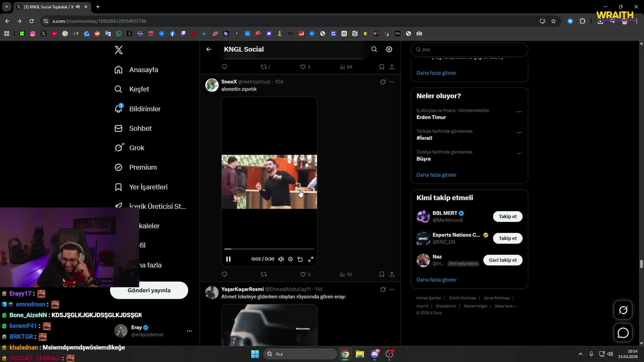Viewport: 644px width, 362px height.
Task: Show hidden system tray icons
Action: [580, 354]
